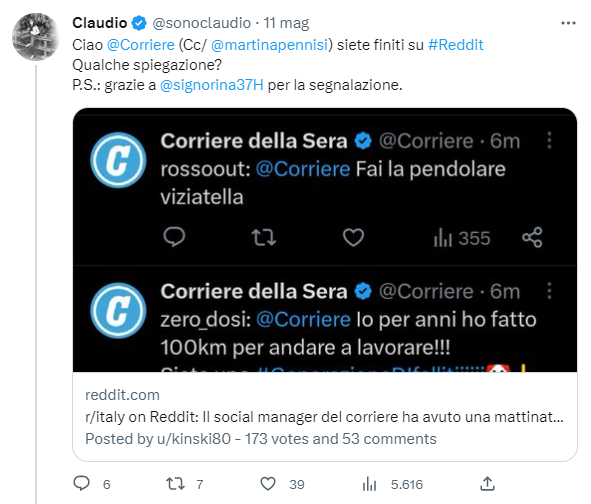Click the reply icon with 6 replies

pos(81,483)
